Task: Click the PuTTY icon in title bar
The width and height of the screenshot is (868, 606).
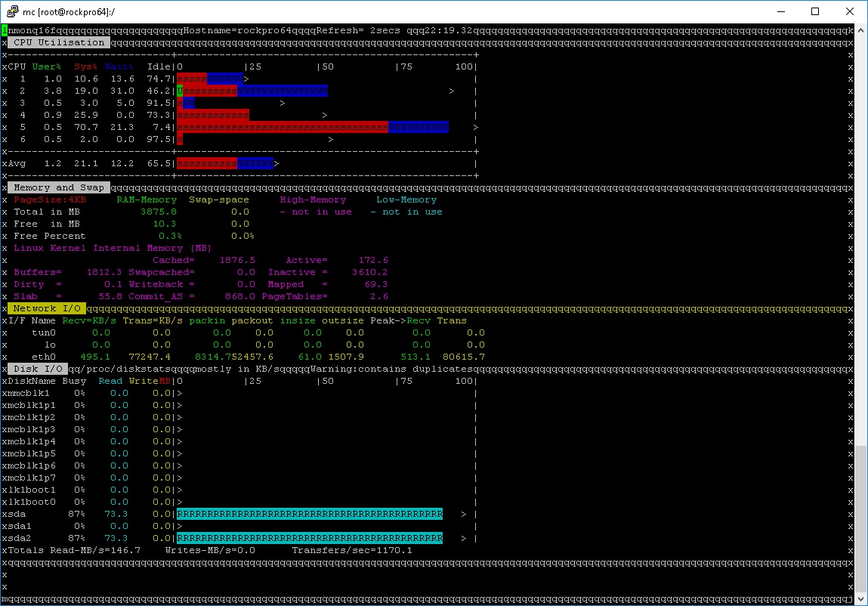Action: (9, 11)
